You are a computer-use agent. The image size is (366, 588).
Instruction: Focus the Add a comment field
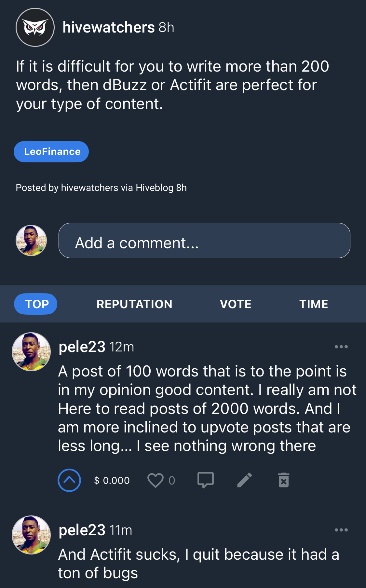click(204, 240)
